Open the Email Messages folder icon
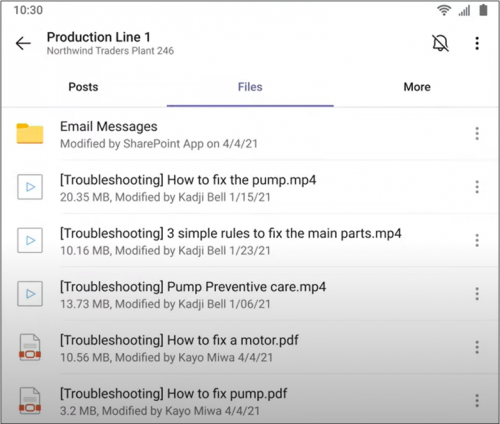500x424 pixels. 30,133
